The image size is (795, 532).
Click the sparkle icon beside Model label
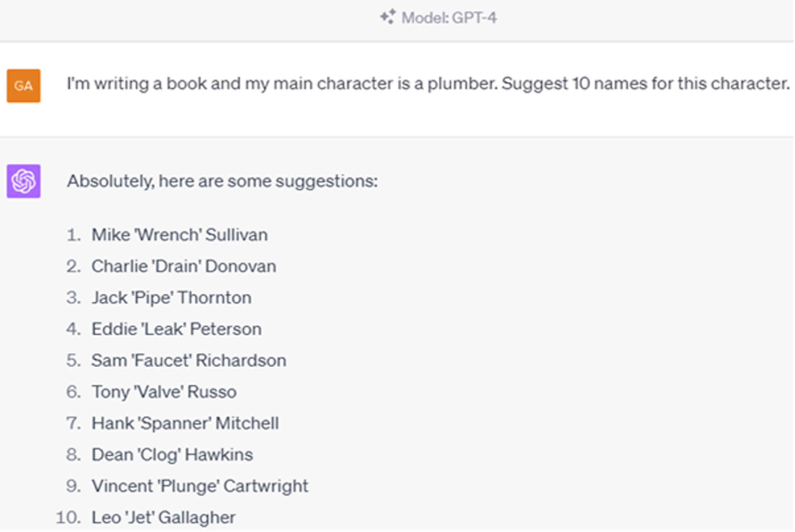point(388,17)
